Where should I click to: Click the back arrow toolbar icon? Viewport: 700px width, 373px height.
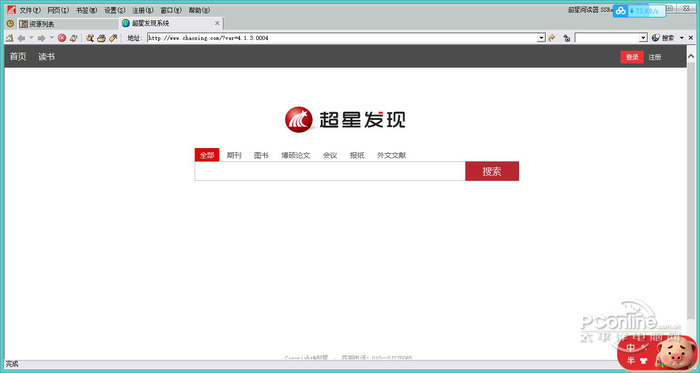pos(21,38)
